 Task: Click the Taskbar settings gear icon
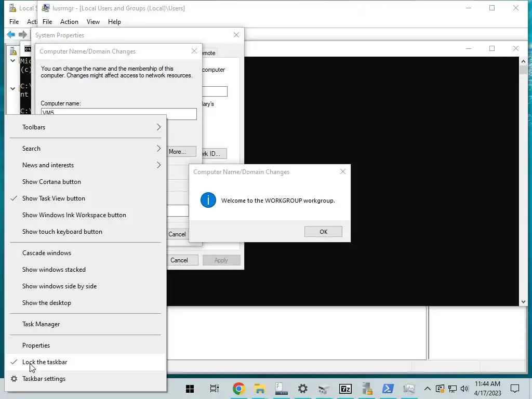point(14,379)
